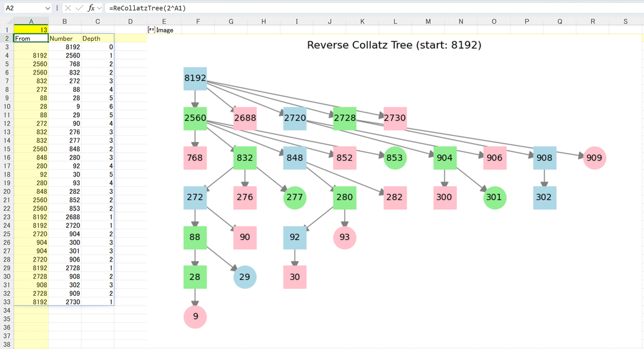The width and height of the screenshot is (644, 349).
Task: Click the blue 302 node
Action: [x=544, y=198]
